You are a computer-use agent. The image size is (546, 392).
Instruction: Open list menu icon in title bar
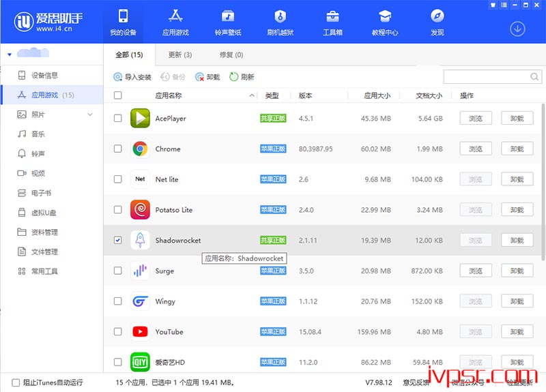click(504, 5)
